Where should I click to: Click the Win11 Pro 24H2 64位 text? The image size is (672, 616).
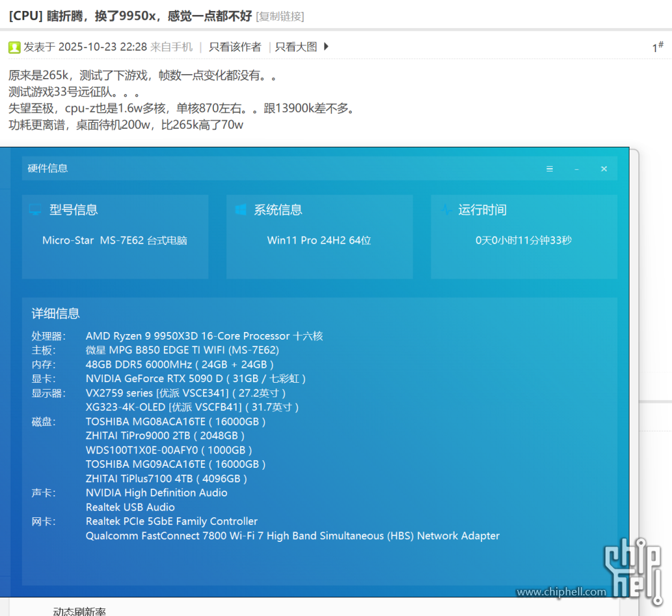click(319, 241)
